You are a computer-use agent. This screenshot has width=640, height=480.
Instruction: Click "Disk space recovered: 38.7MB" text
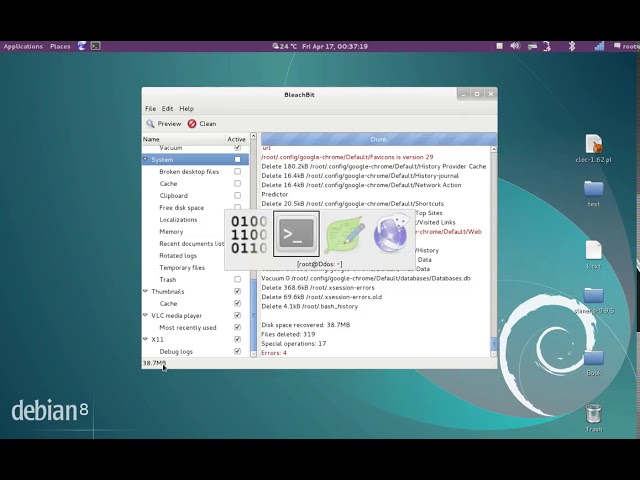click(306, 325)
